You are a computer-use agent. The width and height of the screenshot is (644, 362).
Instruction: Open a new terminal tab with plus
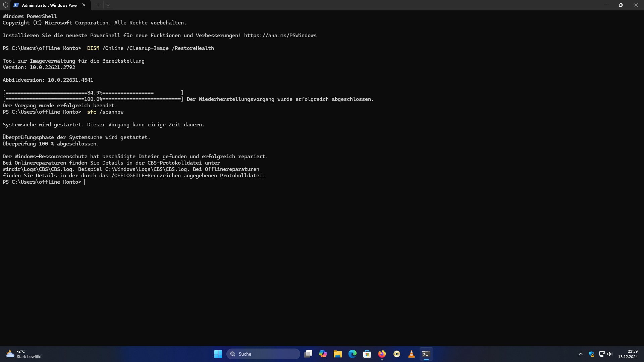pyautogui.click(x=98, y=5)
